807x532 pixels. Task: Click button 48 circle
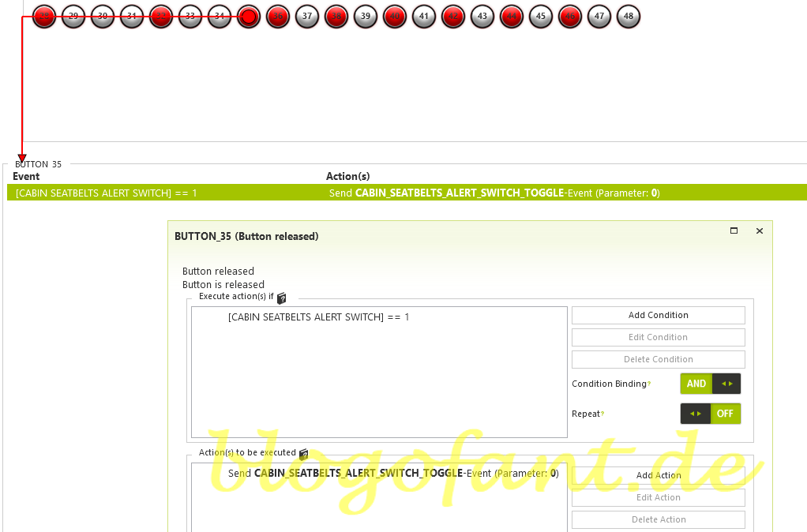tap(629, 16)
